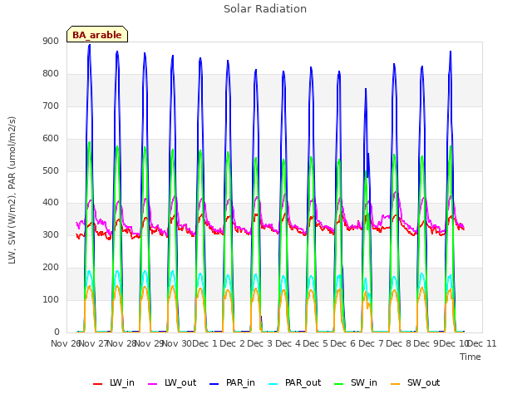The image size is (532, 399).
Task: Click the Dec 1 x-axis date label
Action: pos(204,343)
